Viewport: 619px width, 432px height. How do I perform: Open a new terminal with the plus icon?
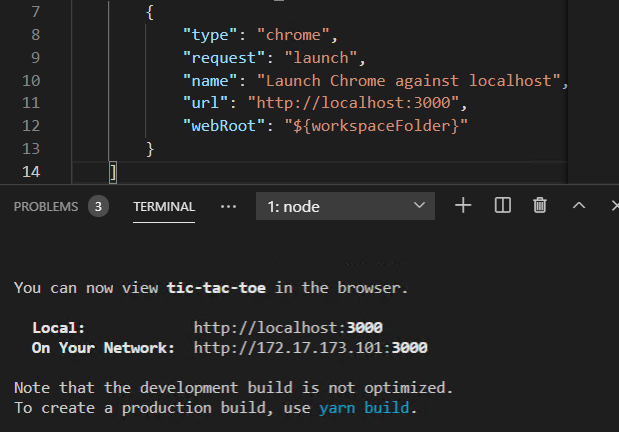(463, 206)
